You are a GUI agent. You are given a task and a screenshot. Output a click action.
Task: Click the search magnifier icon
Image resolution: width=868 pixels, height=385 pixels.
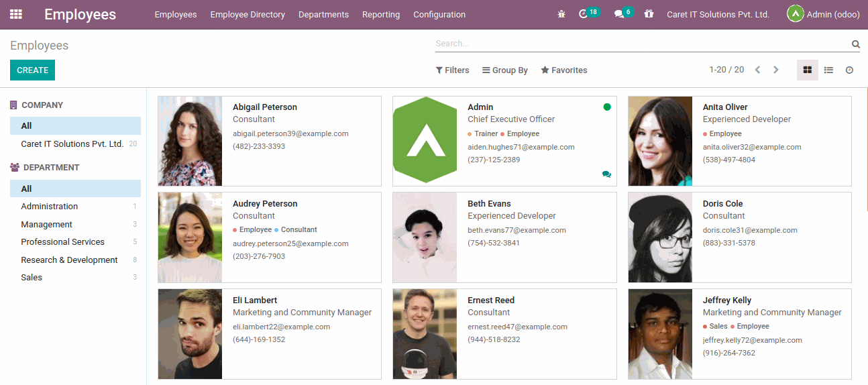click(856, 44)
